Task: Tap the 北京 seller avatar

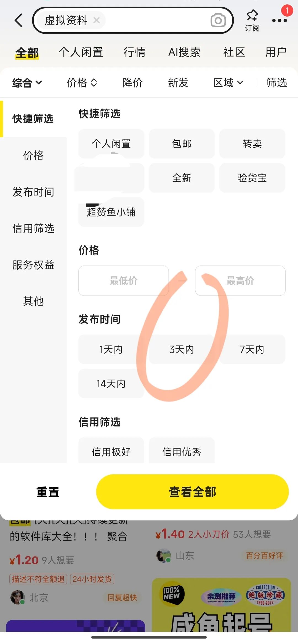Action: point(17,597)
